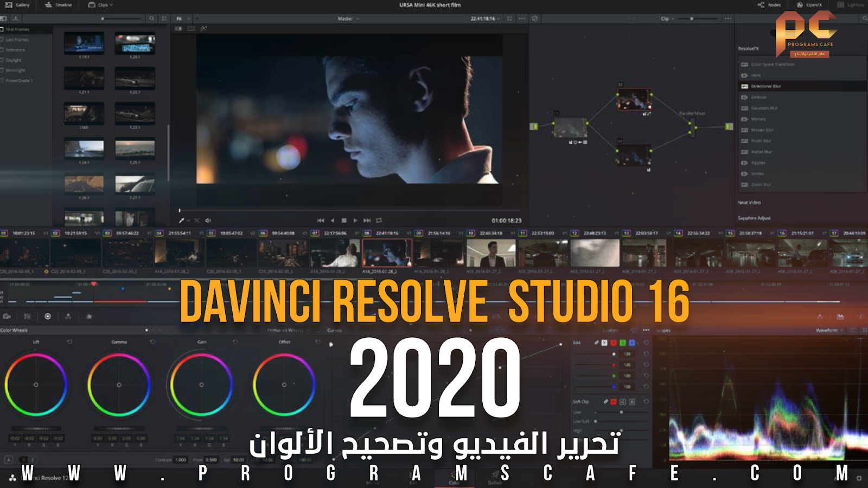Select clip 10 thumbnail in timeline strip
This screenshot has width=868, height=488.
click(x=491, y=253)
